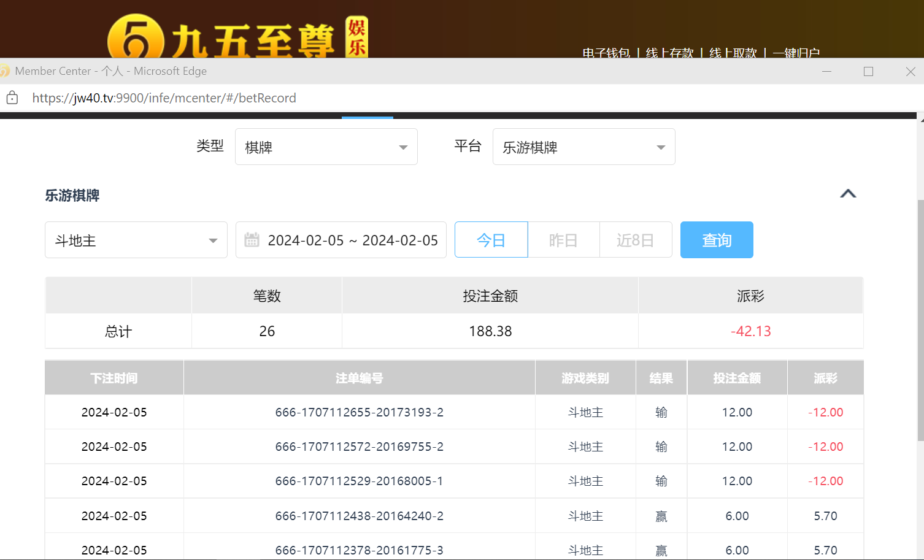The height and width of the screenshot is (560, 924).
Task: Click the total bet amount 188.38
Action: point(490,331)
